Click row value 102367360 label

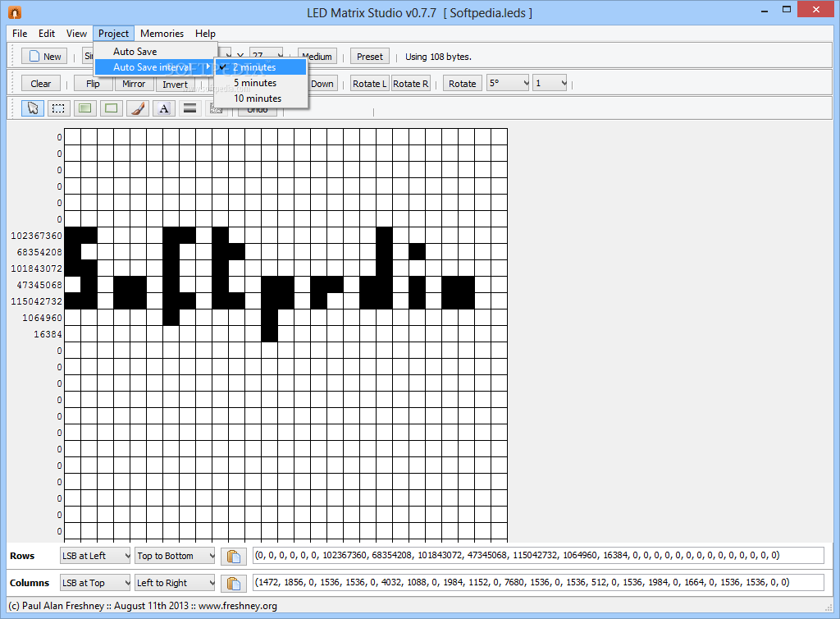point(36,236)
